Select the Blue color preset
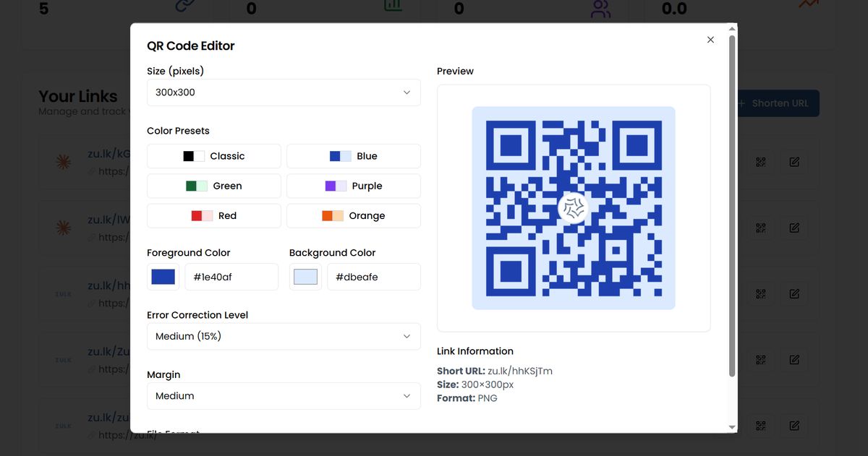The width and height of the screenshot is (868, 456). pos(354,156)
